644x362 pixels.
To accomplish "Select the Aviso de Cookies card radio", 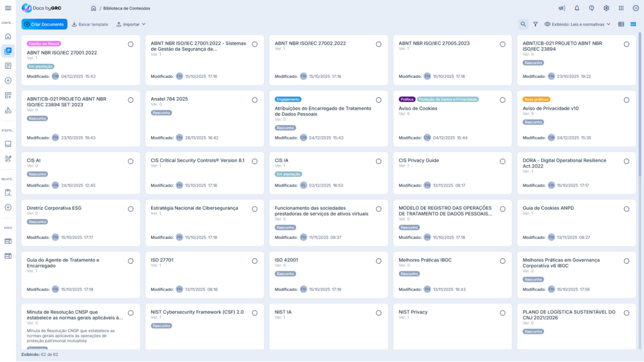I will [x=502, y=100].
